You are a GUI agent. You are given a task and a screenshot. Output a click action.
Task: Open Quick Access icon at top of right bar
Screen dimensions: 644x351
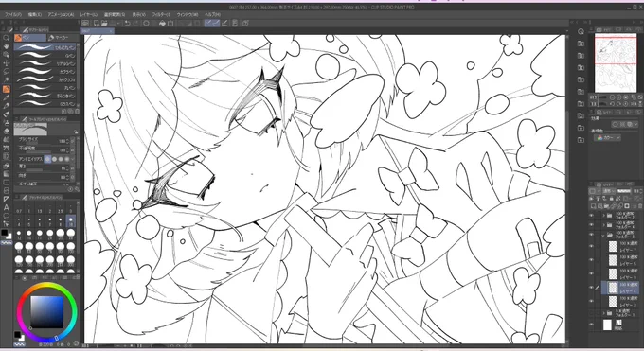[581, 31]
